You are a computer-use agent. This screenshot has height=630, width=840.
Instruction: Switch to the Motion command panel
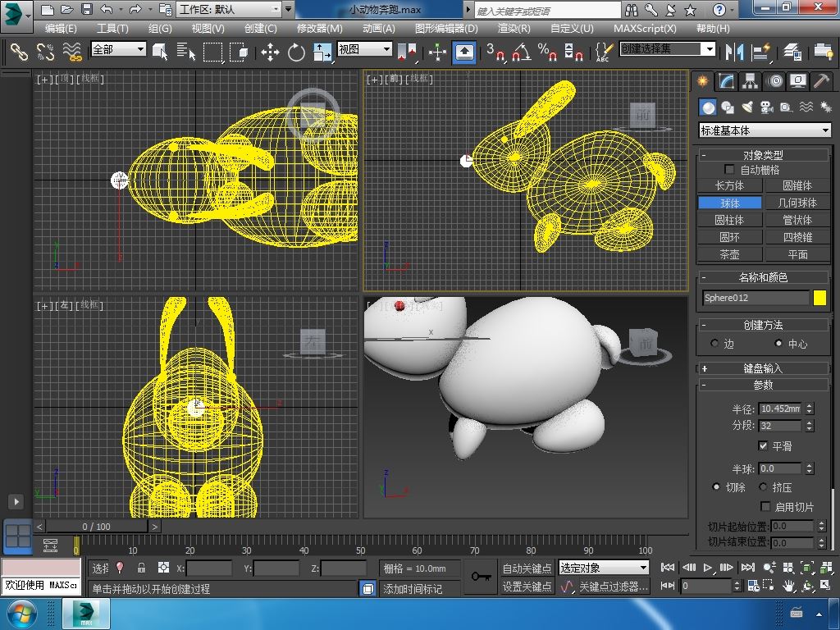[x=774, y=81]
